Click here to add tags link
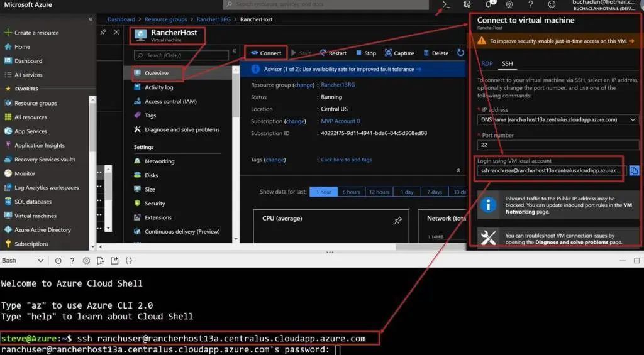The height and width of the screenshot is (355, 644). point(347,160)
